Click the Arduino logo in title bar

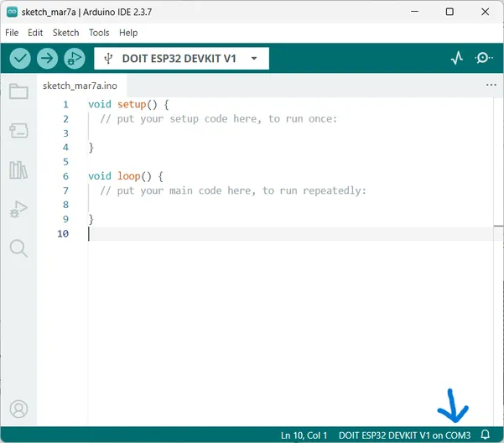[x=12, y=12]
